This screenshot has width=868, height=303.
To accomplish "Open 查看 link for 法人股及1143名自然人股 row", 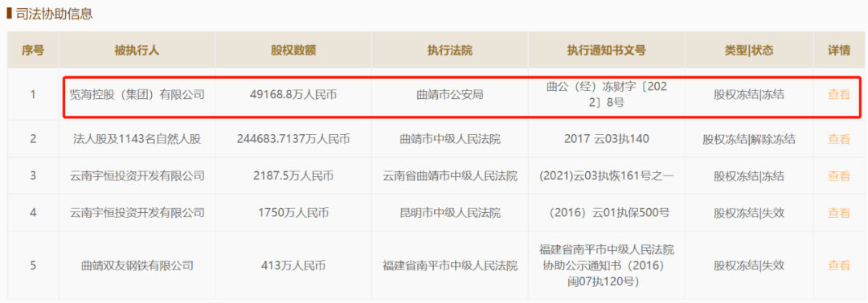I will point(838,140).
